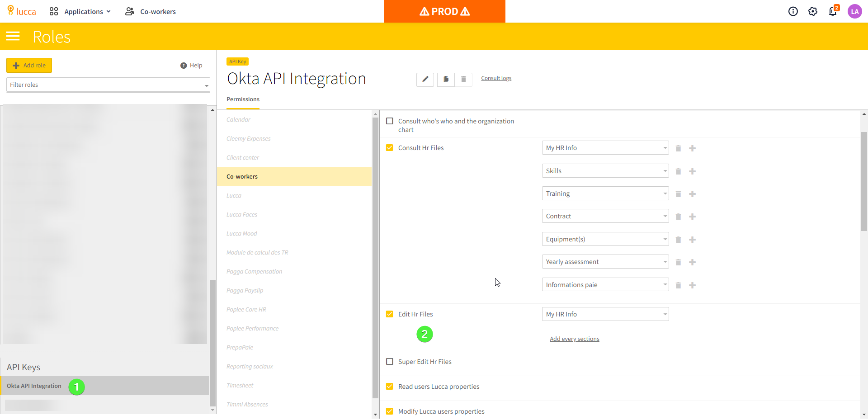The image size is (868, 420).
Task: Remove the Skills section
Action: (x=678, y=171)
